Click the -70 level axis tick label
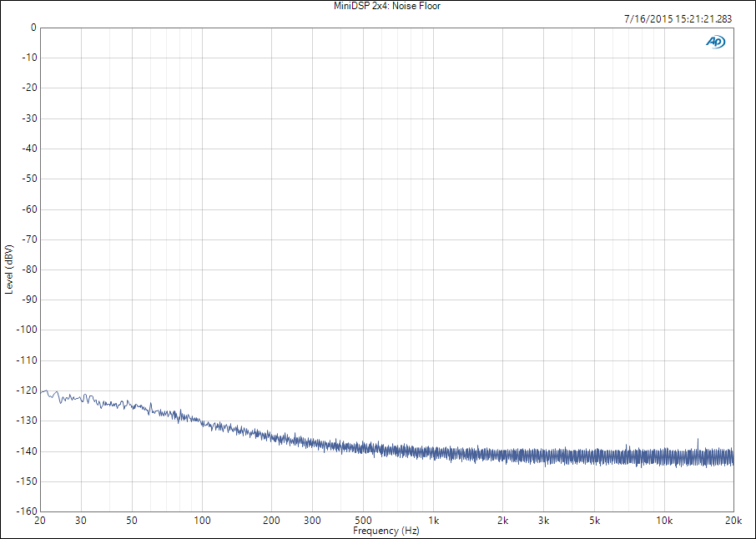The height and width of the screenshot is (539, 756). [x=29, y=239]
